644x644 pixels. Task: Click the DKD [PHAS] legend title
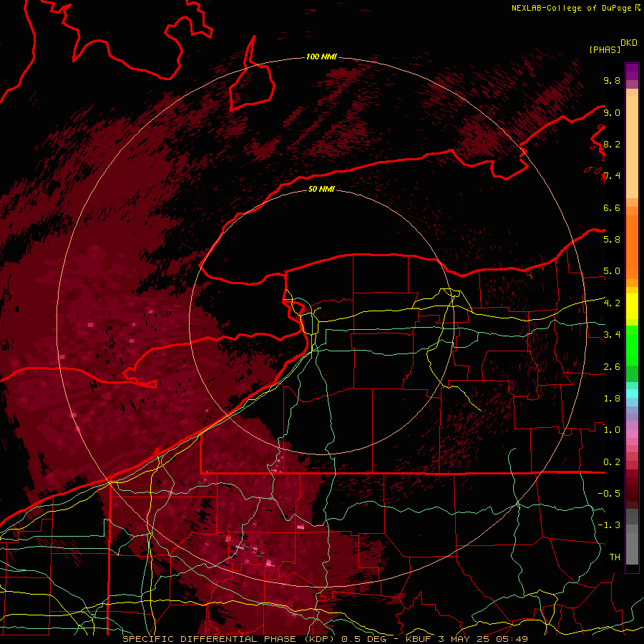pos(613,47)
